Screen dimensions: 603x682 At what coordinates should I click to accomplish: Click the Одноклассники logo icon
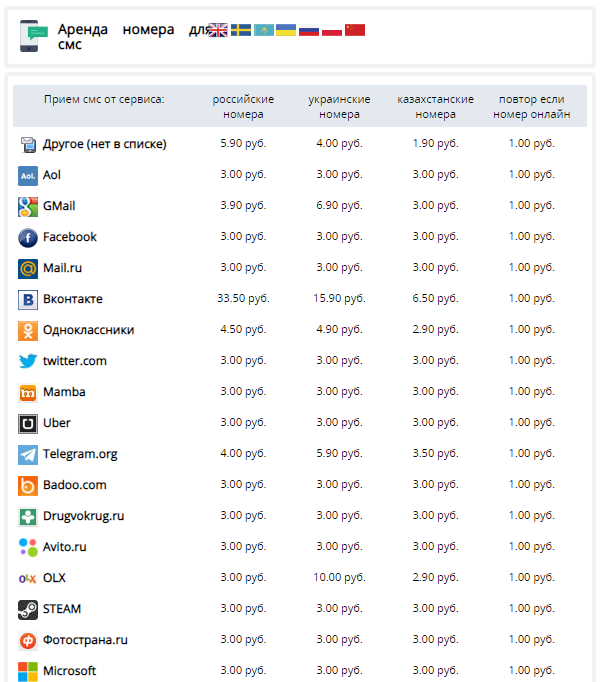tap(28, 331)
